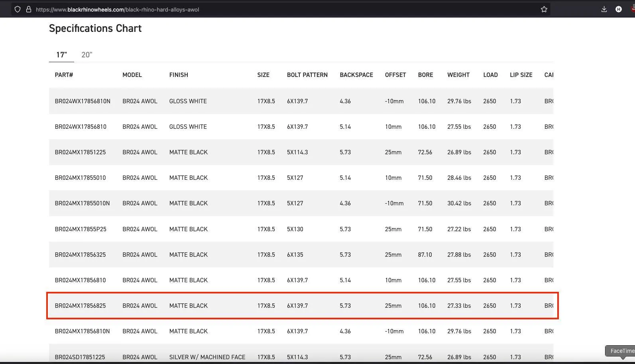Select part number BR024WX17856810
The width and height of the screenshot is (635, 364).
[x=81, y=127]
